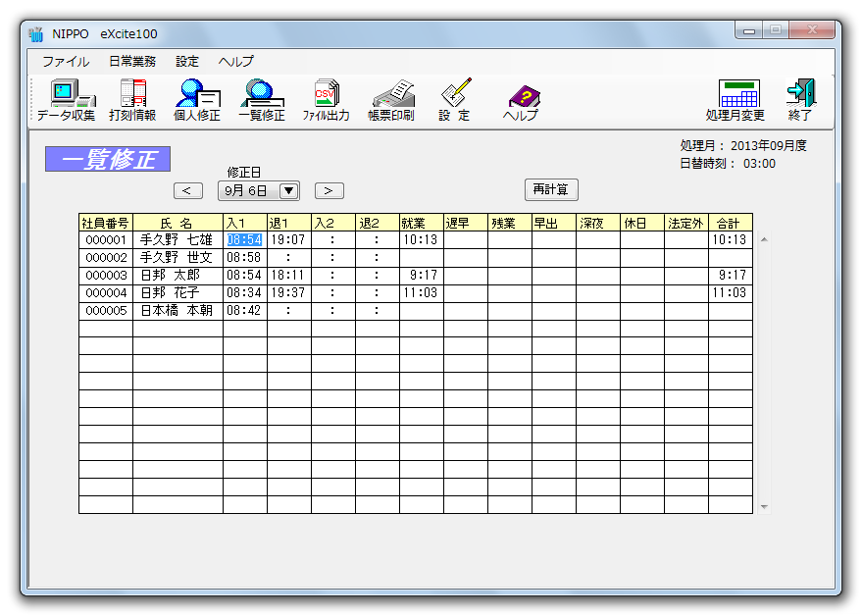Advance to next day with > button
This screenshot has width=862, height=616.
(x=330, y=191)
